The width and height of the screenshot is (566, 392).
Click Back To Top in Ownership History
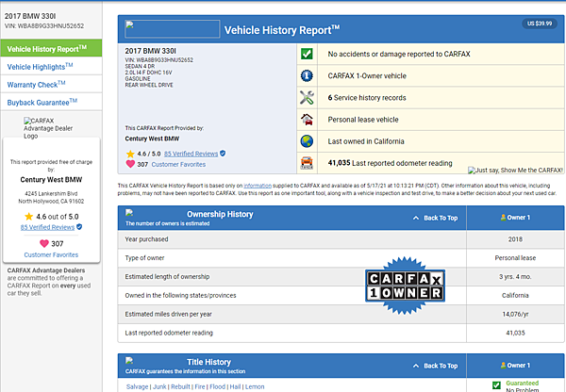pyautogui.click(x=441, y=218)
